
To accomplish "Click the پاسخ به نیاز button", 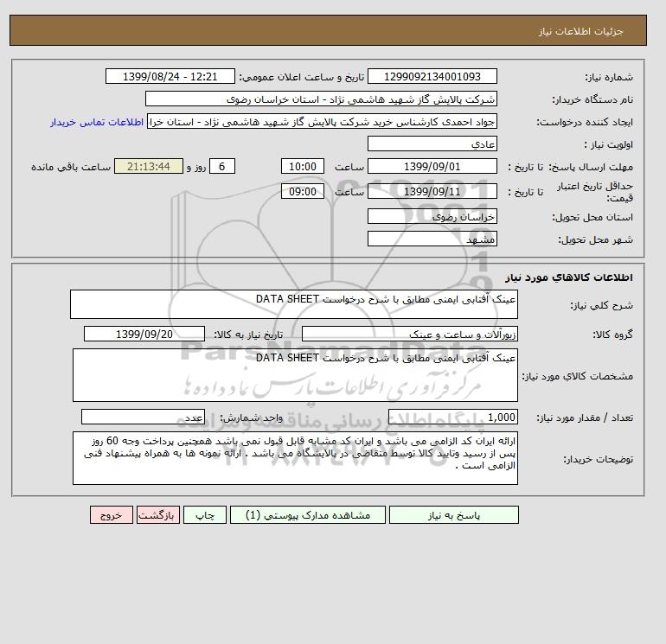I will pyautogui.click(x=453, y=515).
